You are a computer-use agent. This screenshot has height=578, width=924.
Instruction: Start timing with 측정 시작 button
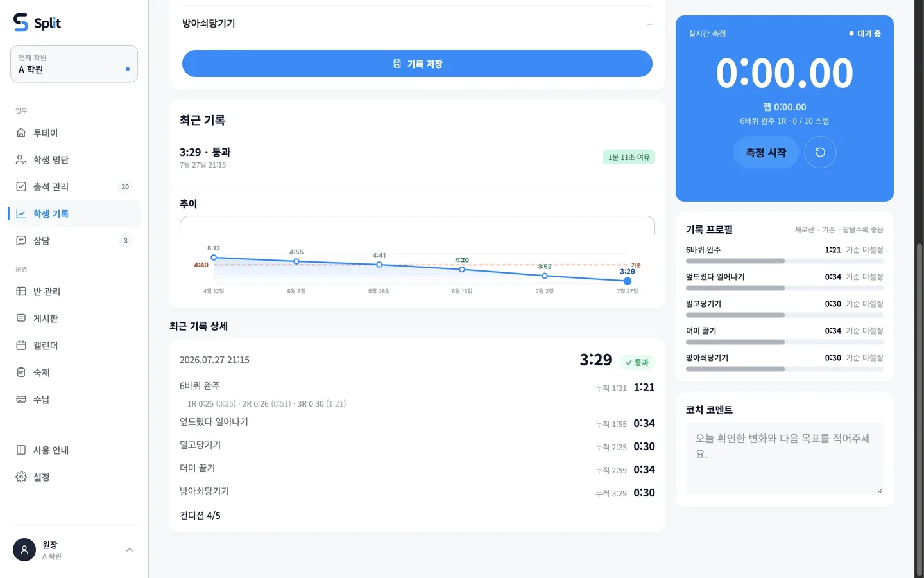click(766, 152)
